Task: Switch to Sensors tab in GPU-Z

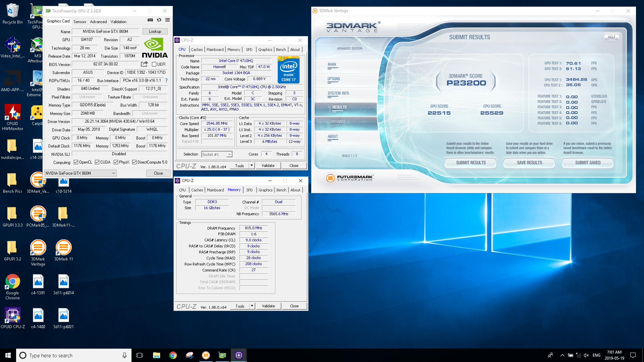Action: 80,22
